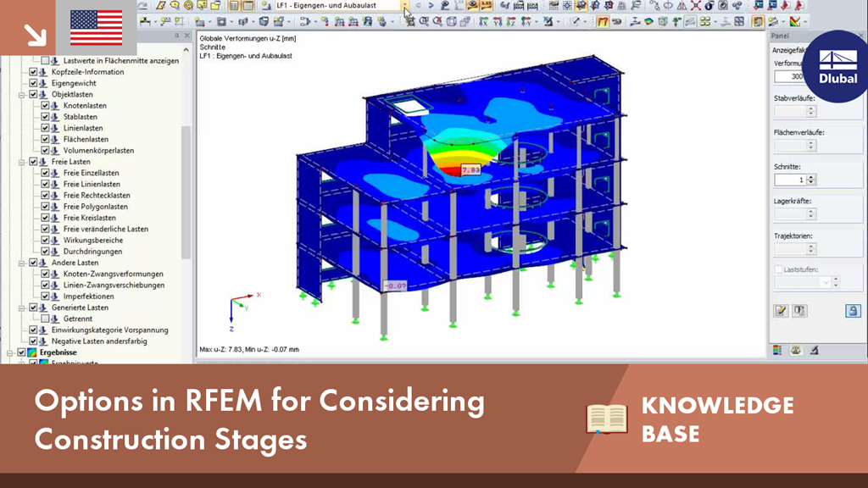Click the lock icon in Panel
Screen dimensions: 868x488
[853, 310]
